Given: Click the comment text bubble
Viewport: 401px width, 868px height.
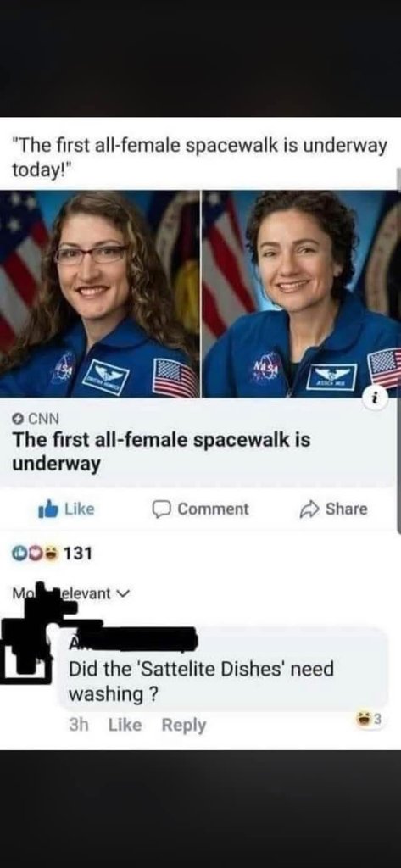Looking at the screenshot, I should click(x=224, y=669).
